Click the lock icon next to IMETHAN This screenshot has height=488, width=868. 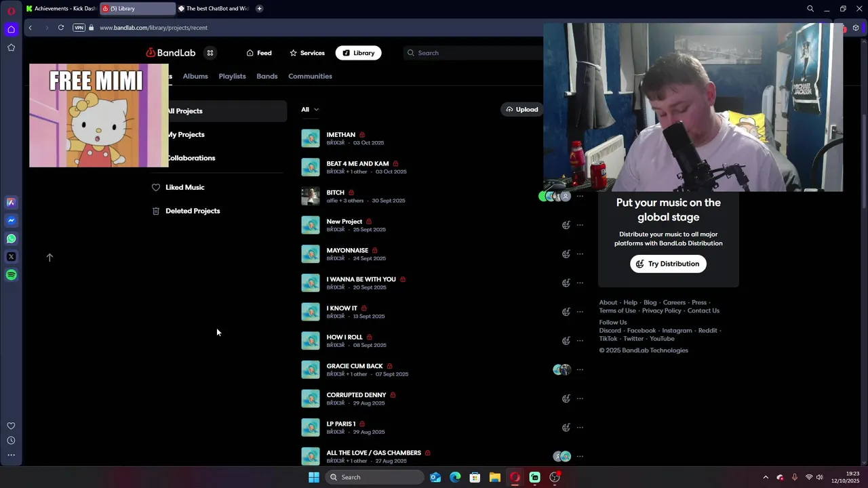(x=362, y=135)
